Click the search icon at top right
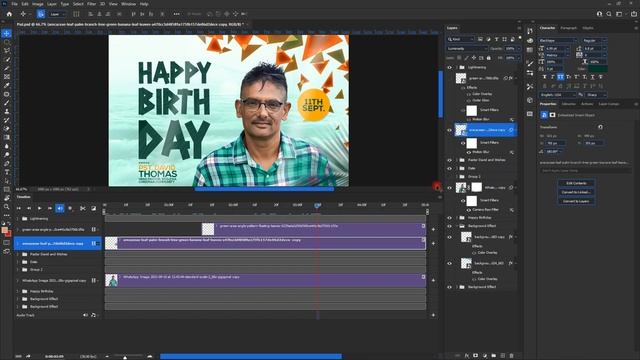The height and width of the screenshot is (360, 640). point(609,14)
